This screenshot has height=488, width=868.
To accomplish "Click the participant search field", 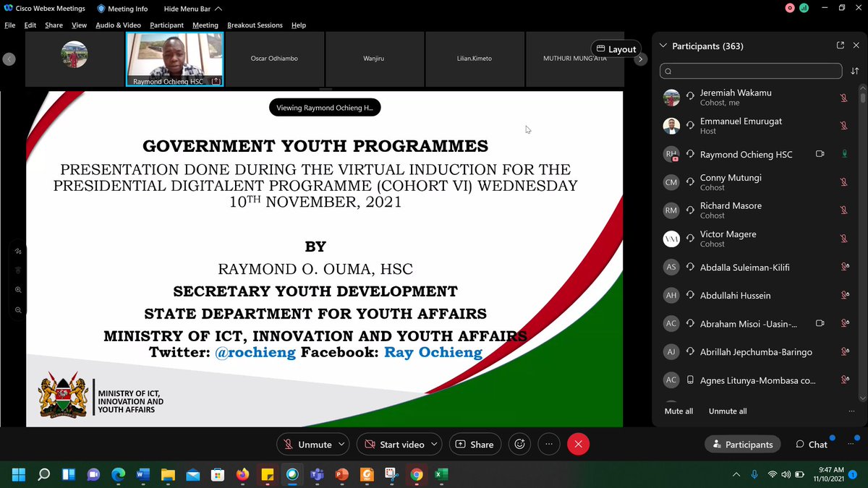I will point(751,71).
